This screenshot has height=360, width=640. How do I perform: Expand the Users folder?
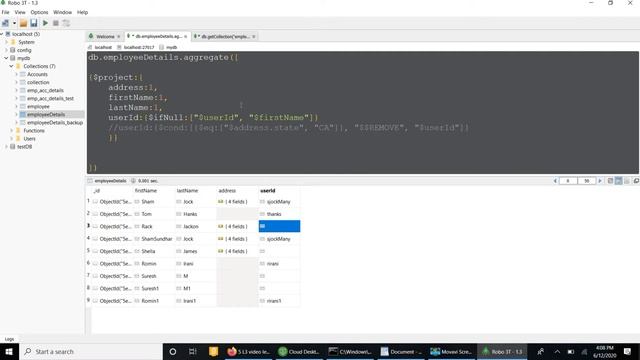click(x=11, y=139)
